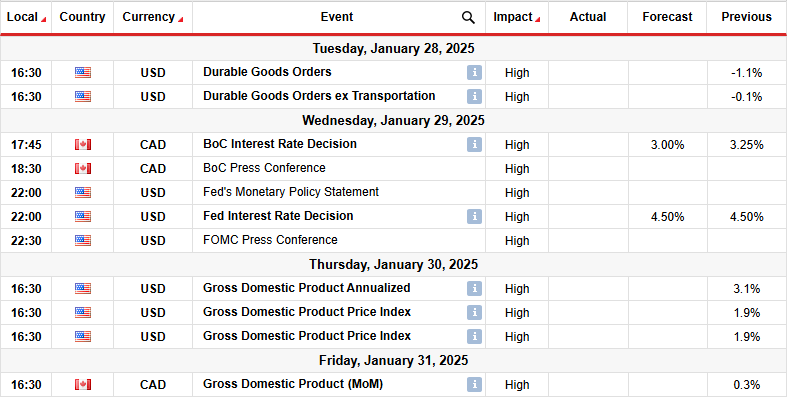Click the Thursday, January 30, 2025 date header

coord(394,264)
